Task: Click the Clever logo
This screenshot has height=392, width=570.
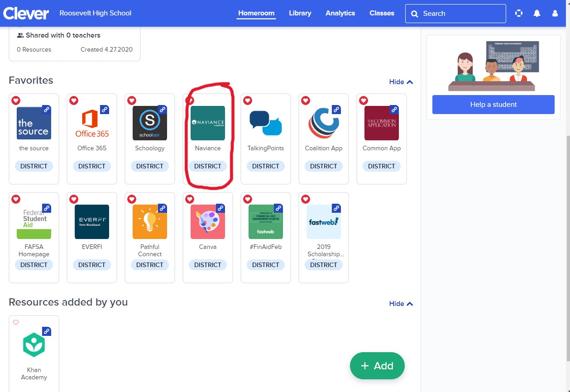Action: tap(26, 13)
